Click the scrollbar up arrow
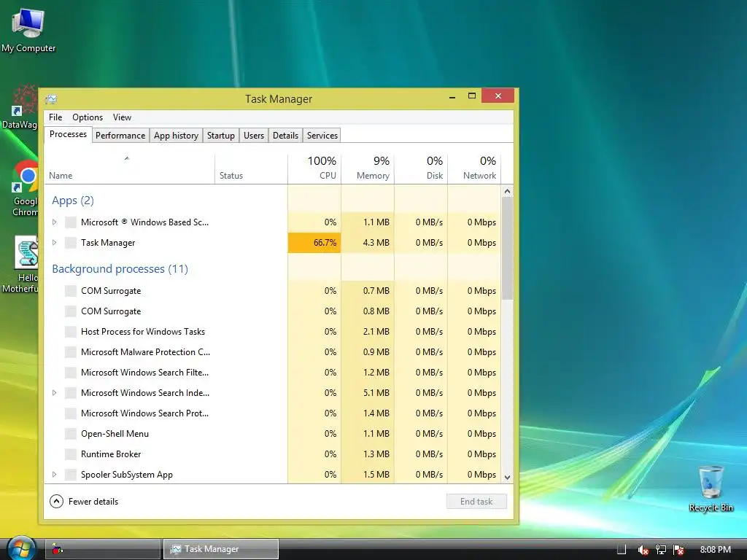Viewport: 747px width, 560px height. pos(508,192)
